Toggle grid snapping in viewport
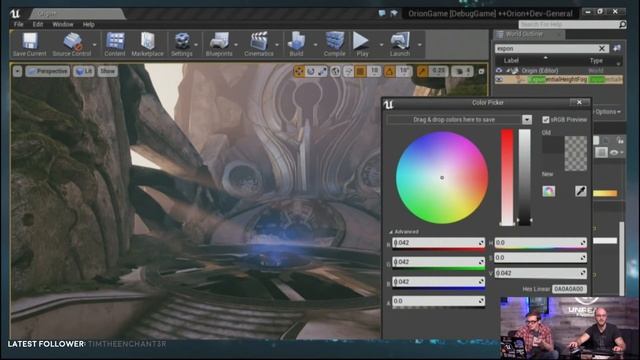This screenshot has height=360, width=640. tap(360, 71)
